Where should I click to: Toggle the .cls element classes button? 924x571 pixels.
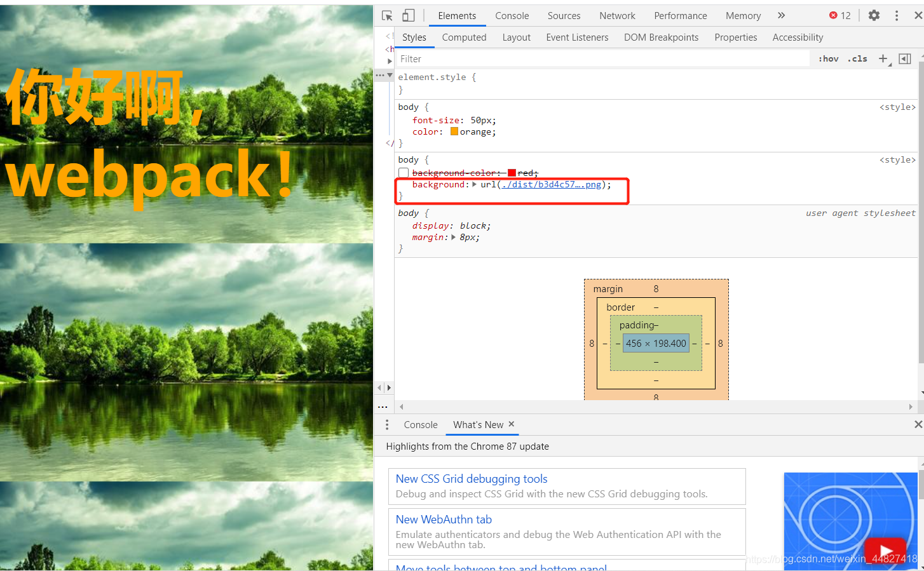click(857, 58)
